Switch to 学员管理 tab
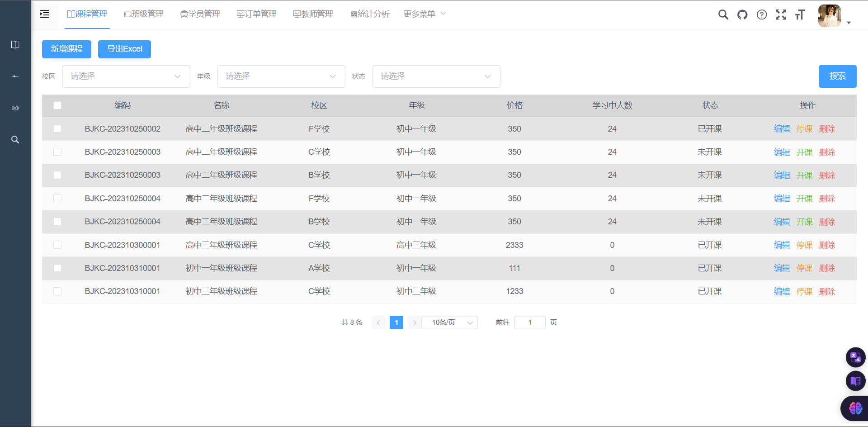The image size is (868, 427). [200, 14]
